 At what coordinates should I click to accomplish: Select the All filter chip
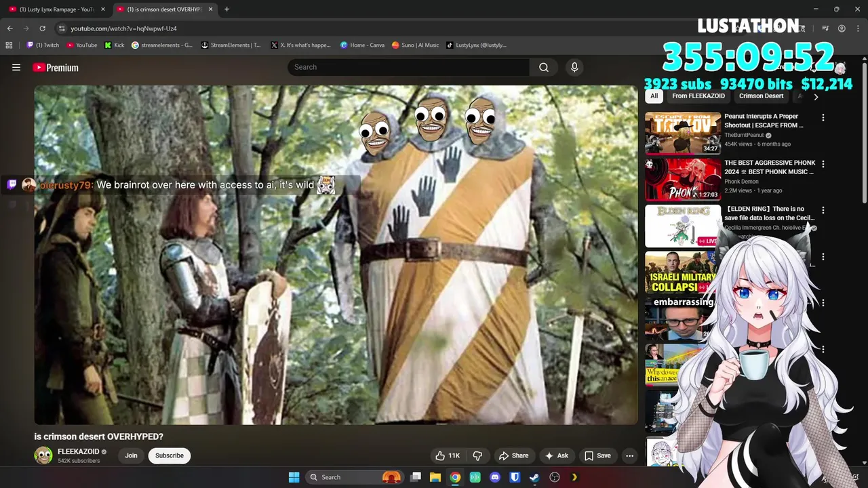(654, 96)
